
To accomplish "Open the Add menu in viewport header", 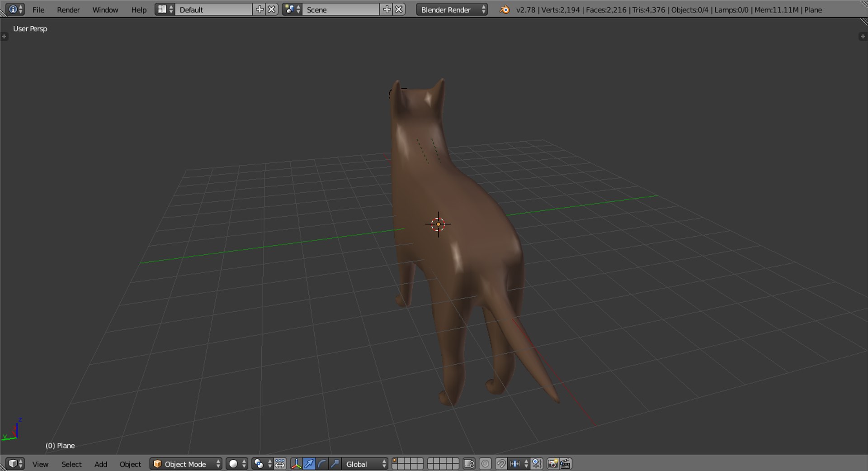I will tap(100, 464).
